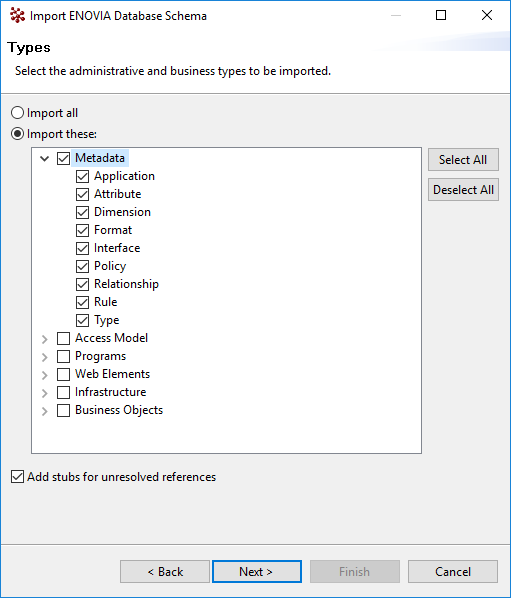Expand the Web Elements node
The image size is (511, 598).
coord(45,375)
